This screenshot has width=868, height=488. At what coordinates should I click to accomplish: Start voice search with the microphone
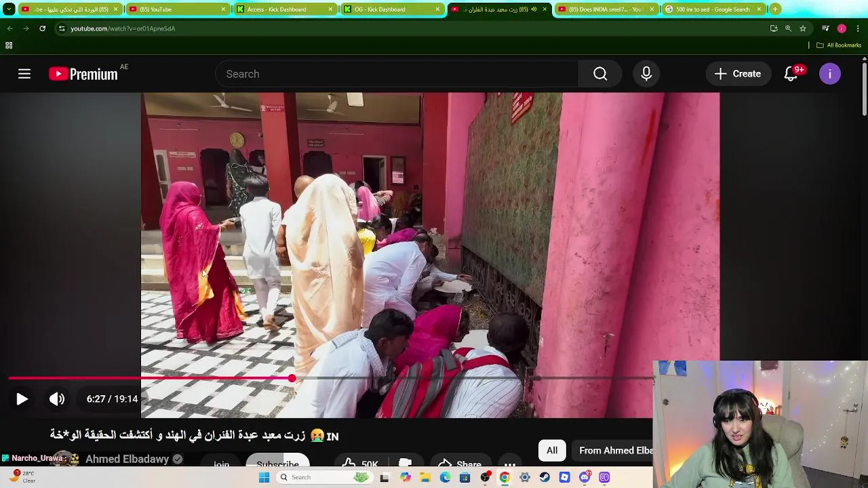click(x=646, y=74)
